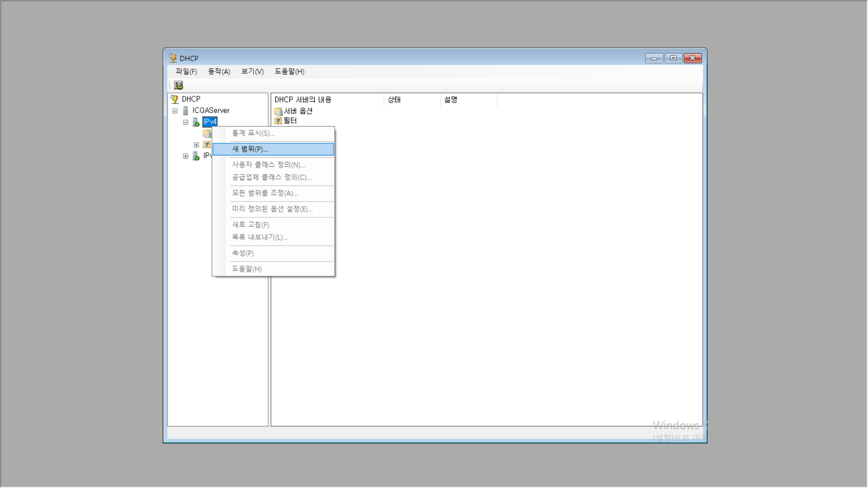Open the 보기(V) menu
This screenshot has width=868, height=488.
click(252, 71)
